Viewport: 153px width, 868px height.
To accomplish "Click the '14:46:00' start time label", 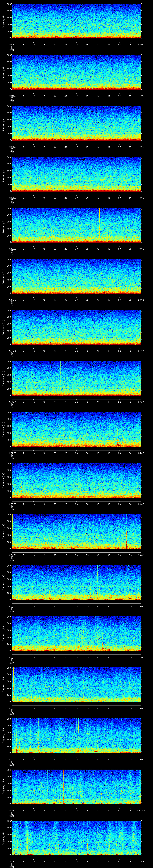I will tap(12, 147).
